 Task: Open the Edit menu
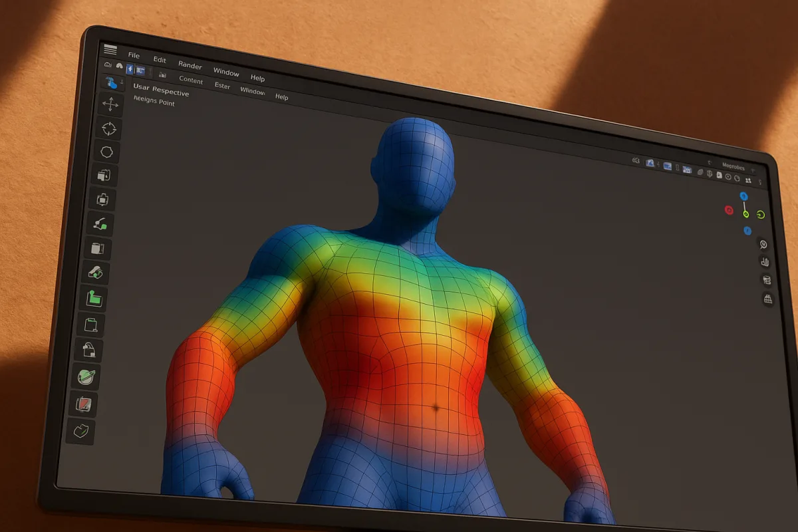160,60
